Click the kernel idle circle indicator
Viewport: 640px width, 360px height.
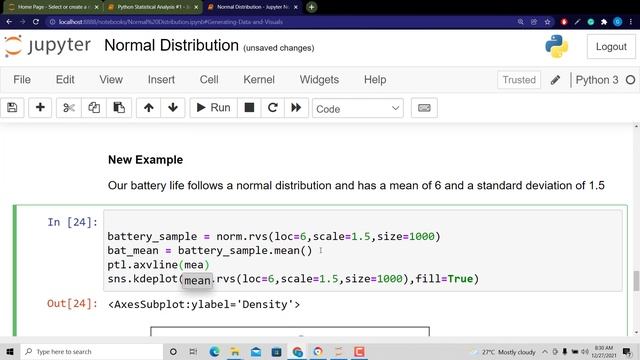tap(630, 80)
